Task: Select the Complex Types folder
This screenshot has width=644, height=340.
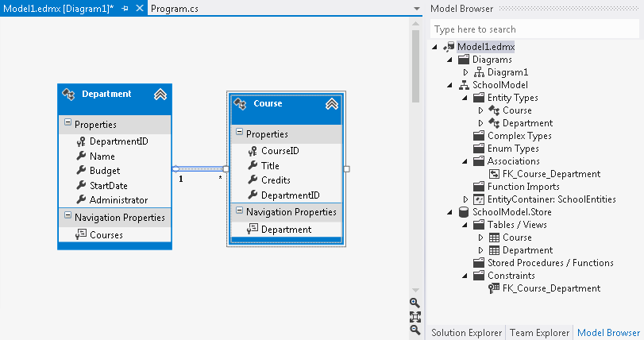Action: (x=512, y=136)
